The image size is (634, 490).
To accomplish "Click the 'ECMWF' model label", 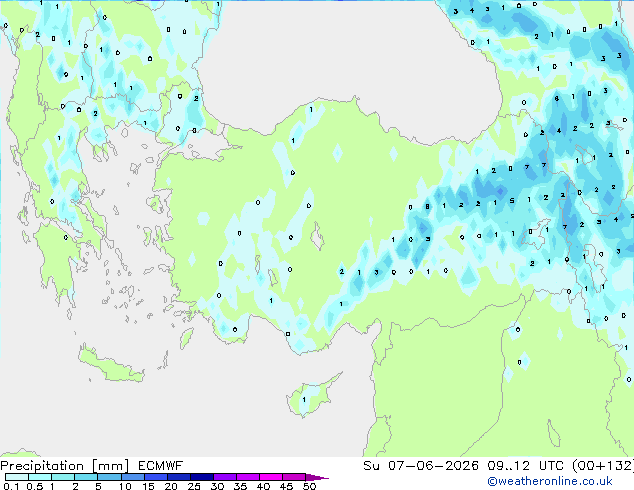I will pyautogui.click(x=161, y=466).
